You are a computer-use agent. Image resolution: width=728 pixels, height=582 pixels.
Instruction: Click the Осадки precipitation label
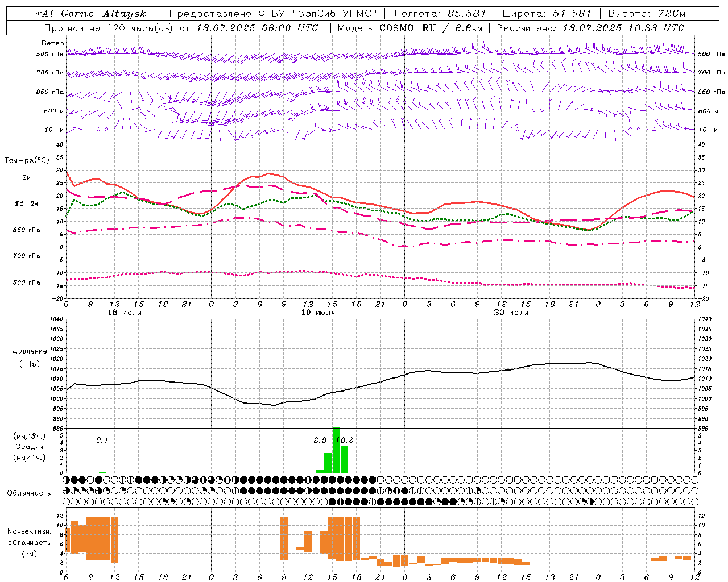[x=30, y=447]
